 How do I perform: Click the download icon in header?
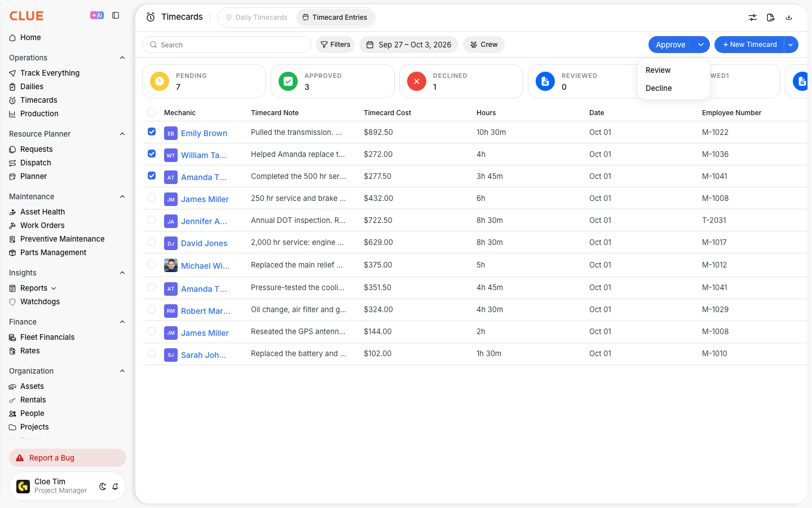tap(789, 17)
